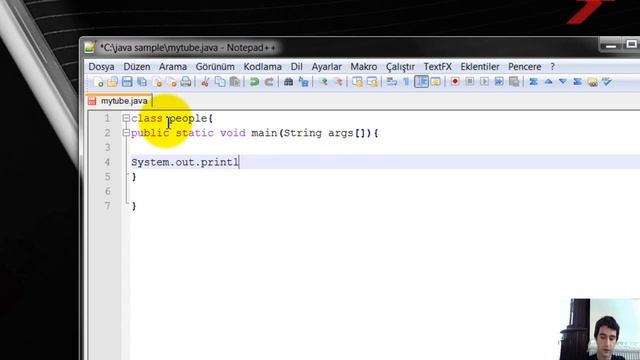The image size is (640, 360).
Task: Run macro multiple times icon
Action: [499, 82]
